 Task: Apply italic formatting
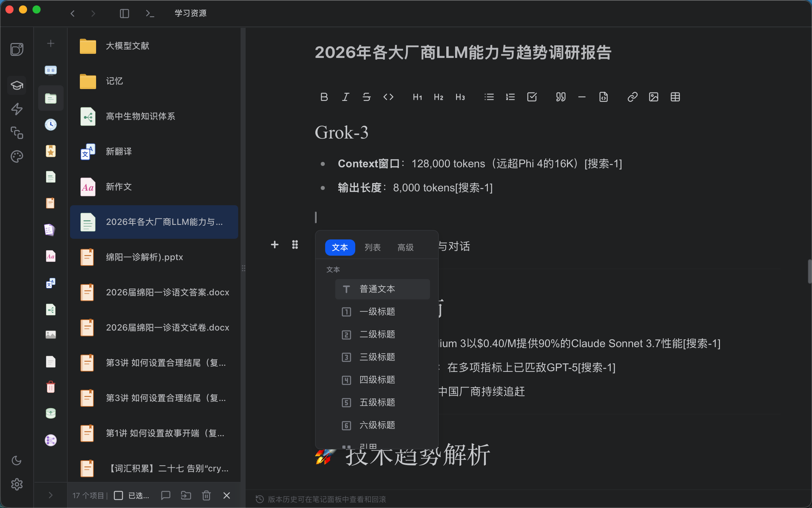(x=345, y=97)
